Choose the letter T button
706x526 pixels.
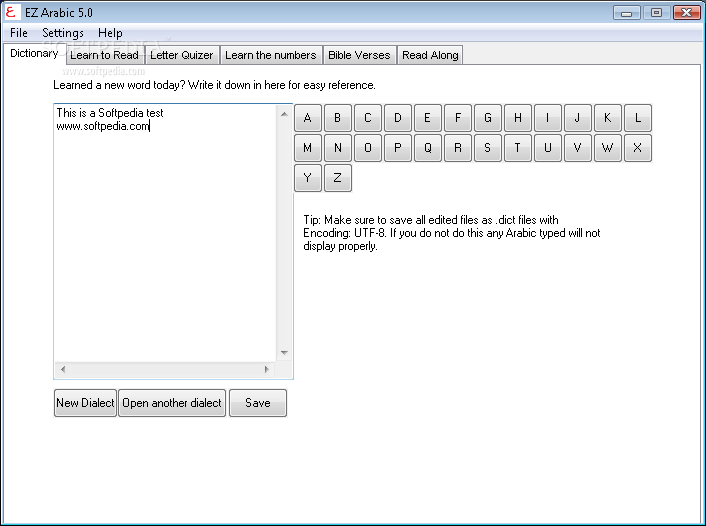tap(518, 148)
